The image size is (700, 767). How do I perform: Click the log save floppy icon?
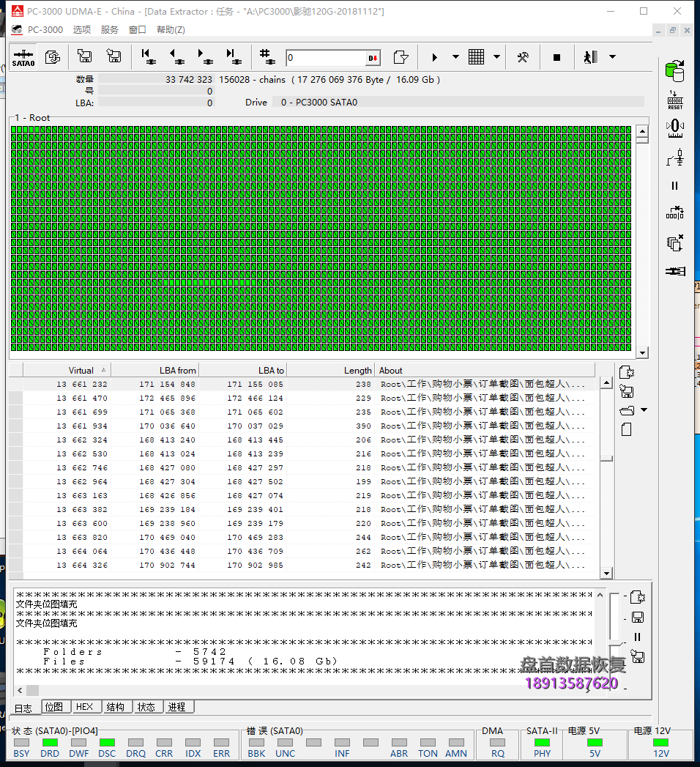638,618
